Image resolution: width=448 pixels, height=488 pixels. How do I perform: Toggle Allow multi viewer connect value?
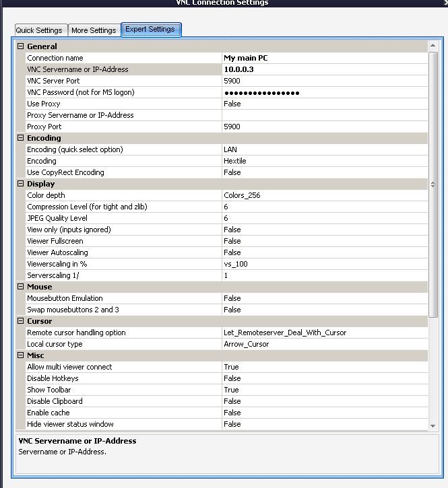coord(325,367)
